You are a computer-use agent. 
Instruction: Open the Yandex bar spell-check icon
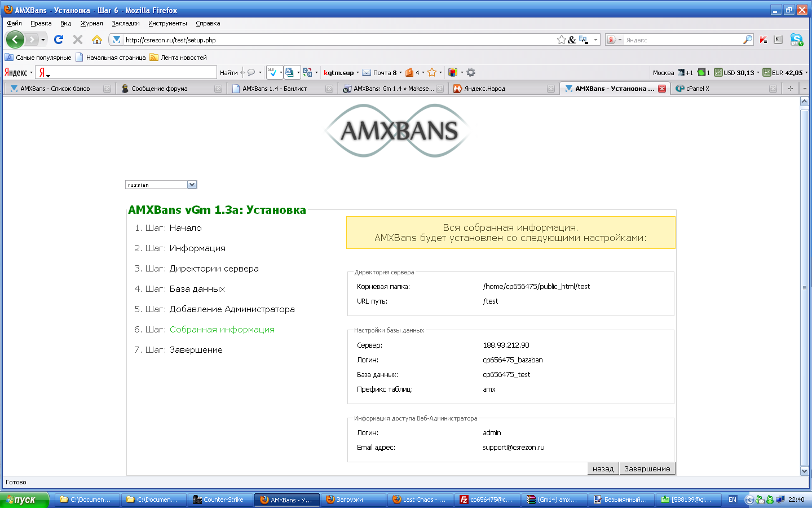272,72
